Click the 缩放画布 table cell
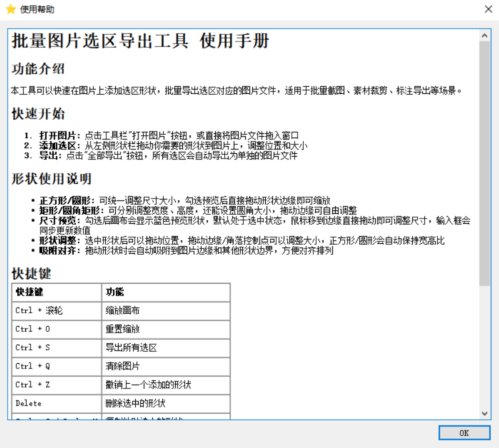The image size is (499, 448). tap(166, 310)
